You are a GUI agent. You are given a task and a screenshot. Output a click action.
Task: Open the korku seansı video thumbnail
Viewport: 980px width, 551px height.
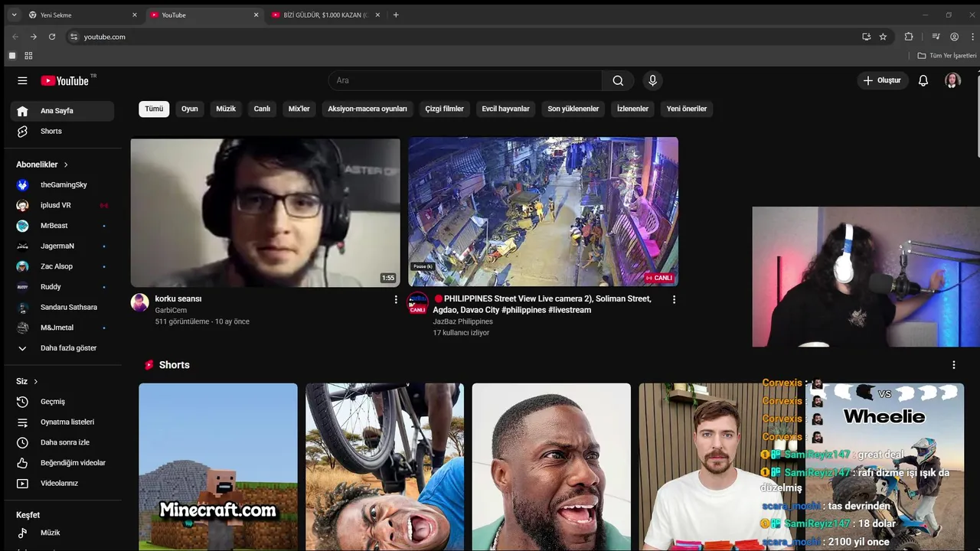coord(265,212)
